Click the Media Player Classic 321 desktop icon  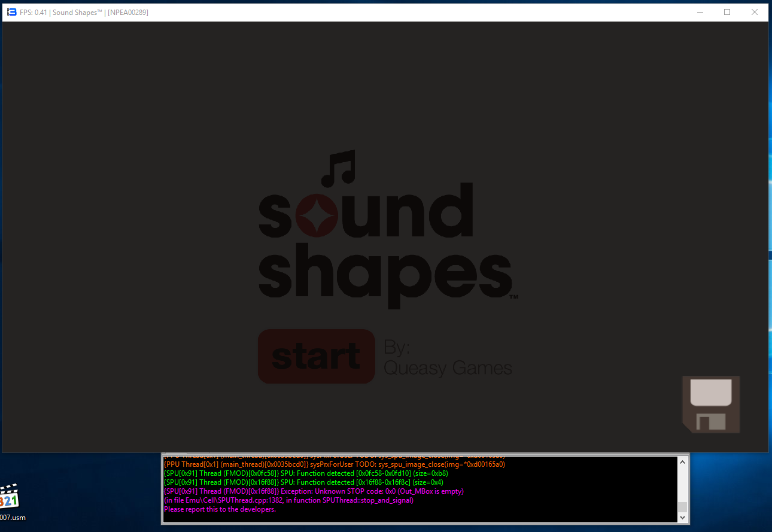[x=8, y=496]
